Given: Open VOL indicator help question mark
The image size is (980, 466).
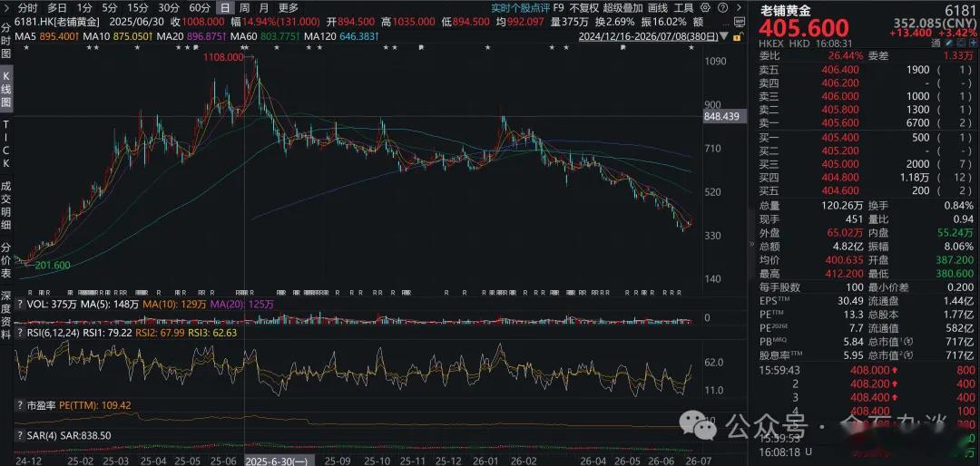Looking at the screenshot, I should coord(20,305).
